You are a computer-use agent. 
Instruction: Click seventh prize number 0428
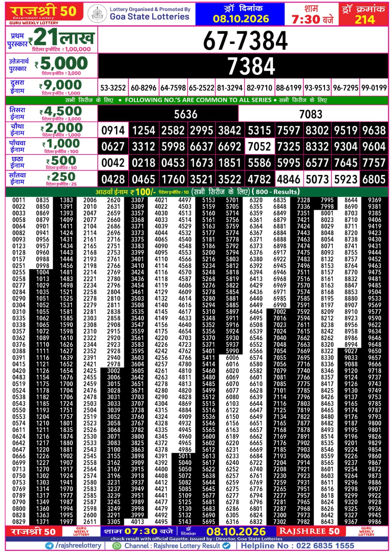113,179
